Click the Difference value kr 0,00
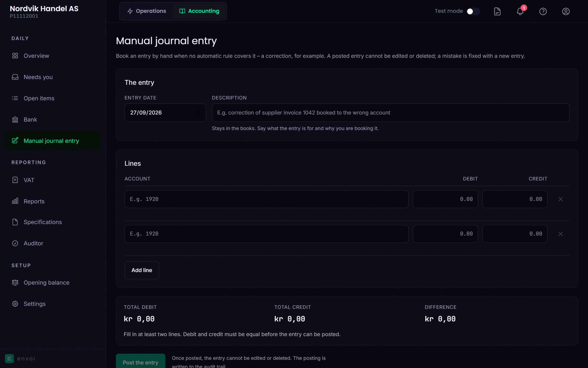588x368 pixels. [x=440, y=319]
